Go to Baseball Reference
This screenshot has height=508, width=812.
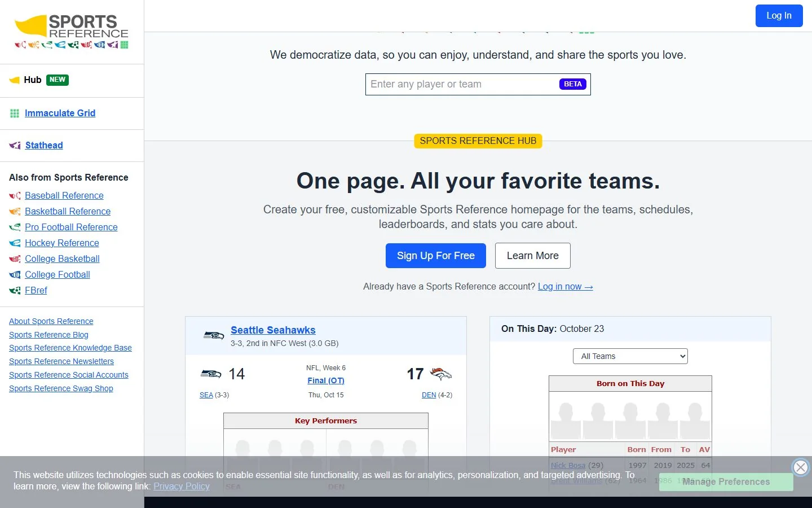point(64,196)
